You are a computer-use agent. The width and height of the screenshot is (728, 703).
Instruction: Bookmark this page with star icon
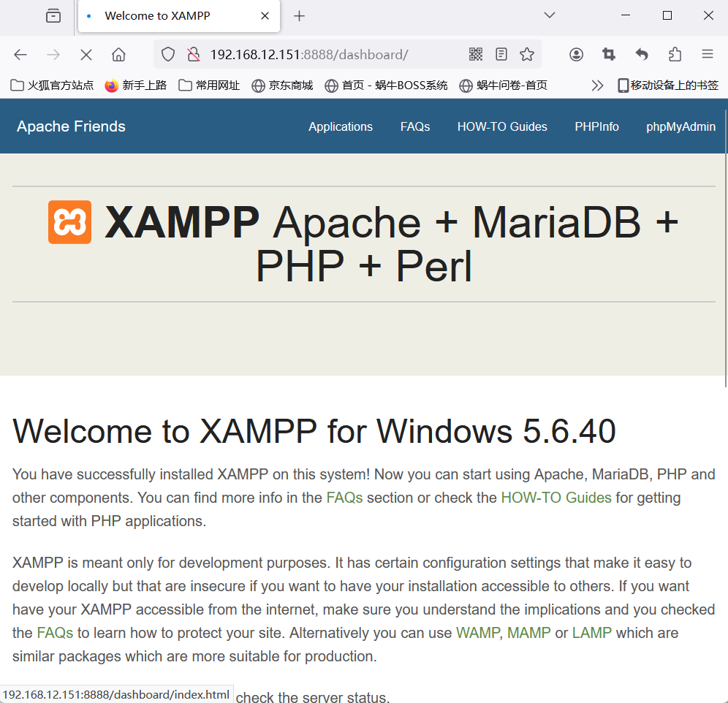coord(526,54)
